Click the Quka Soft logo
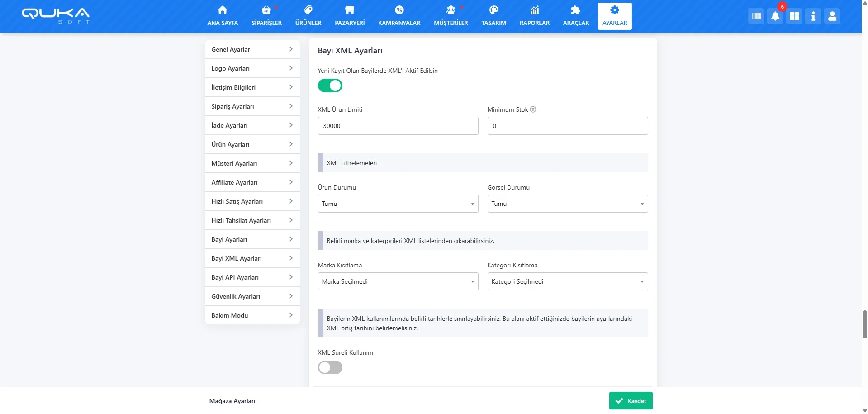This screenshot has height=414, width=868. click(56, 15)
